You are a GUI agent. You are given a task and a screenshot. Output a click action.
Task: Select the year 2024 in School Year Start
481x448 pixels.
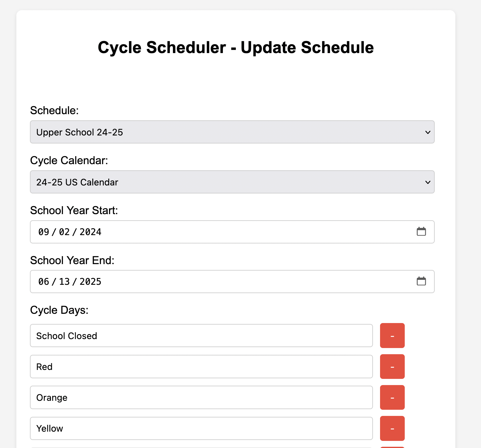pyautogui.click(x=90, y=232)
